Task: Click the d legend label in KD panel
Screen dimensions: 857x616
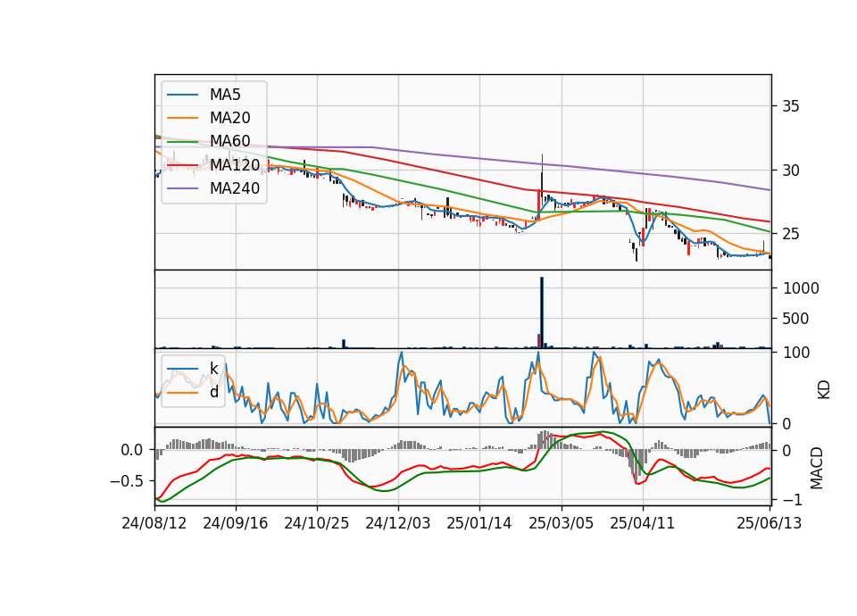Action: 214,391
